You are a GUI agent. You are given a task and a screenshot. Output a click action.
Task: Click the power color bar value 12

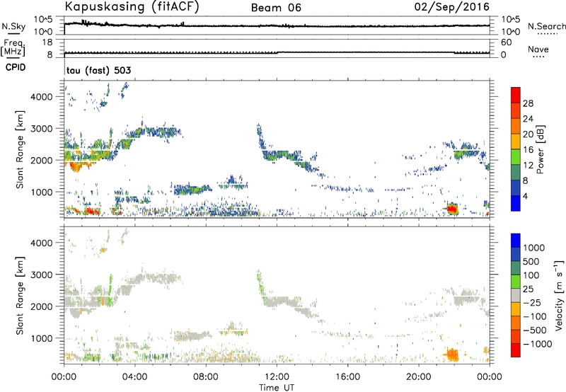coord(528,166)
